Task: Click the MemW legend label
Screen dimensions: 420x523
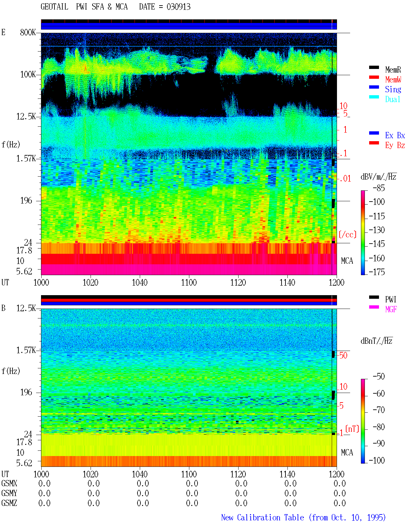Action: pyautogui.click(x=393, y=79)
